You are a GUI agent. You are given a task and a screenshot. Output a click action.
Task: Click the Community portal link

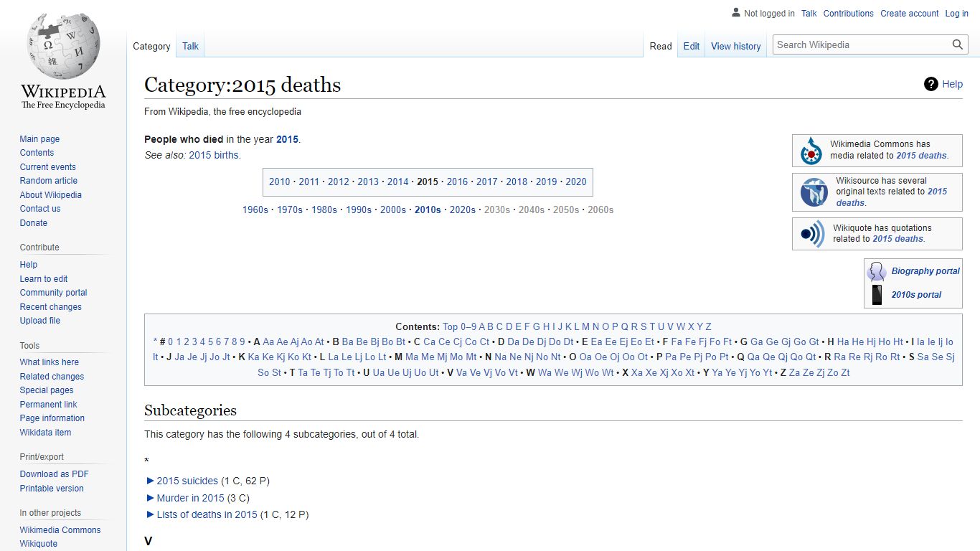pyautogui.click(x=53, y=293)
